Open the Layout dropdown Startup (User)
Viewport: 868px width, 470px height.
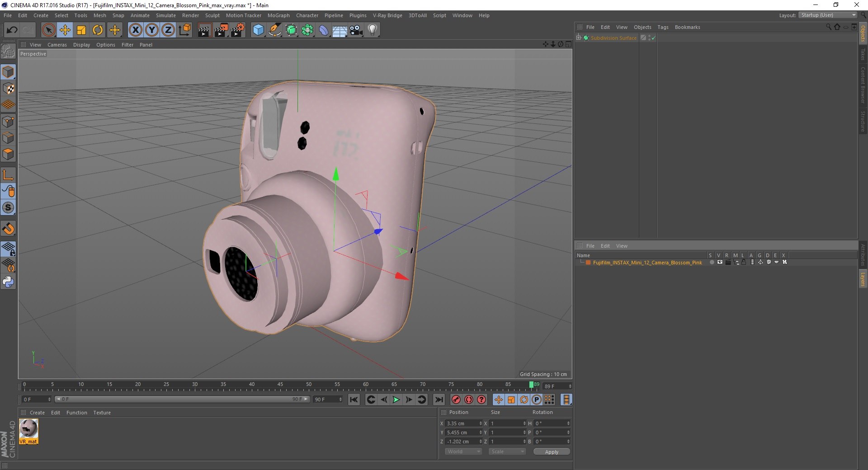click(x=828, y=15)
